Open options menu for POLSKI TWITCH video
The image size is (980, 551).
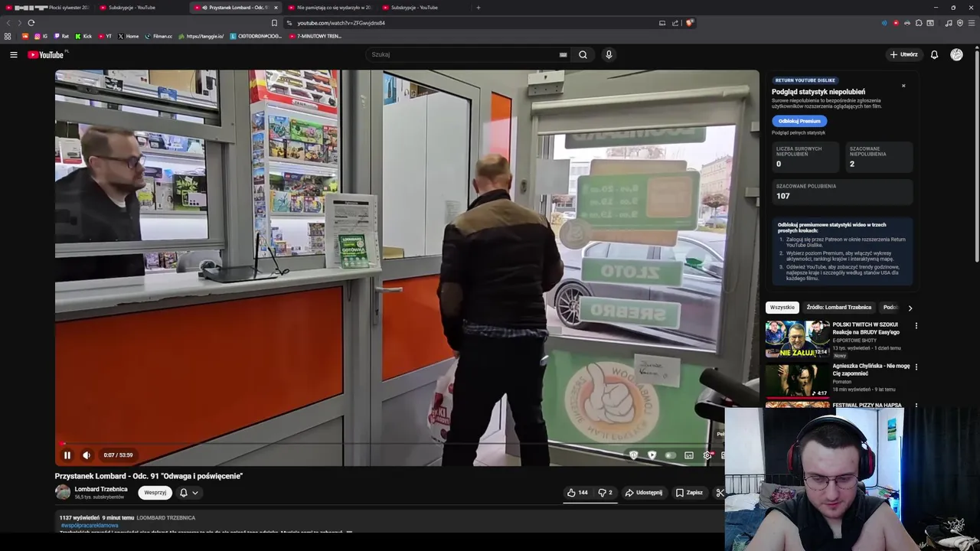pyautogui.click(x=916, y=326)
